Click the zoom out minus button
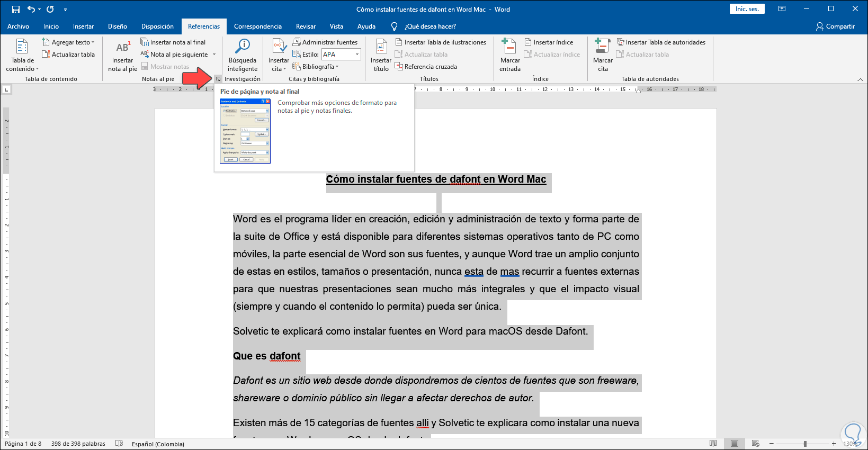This screenshot has width=868, height=450. [772, 444]
